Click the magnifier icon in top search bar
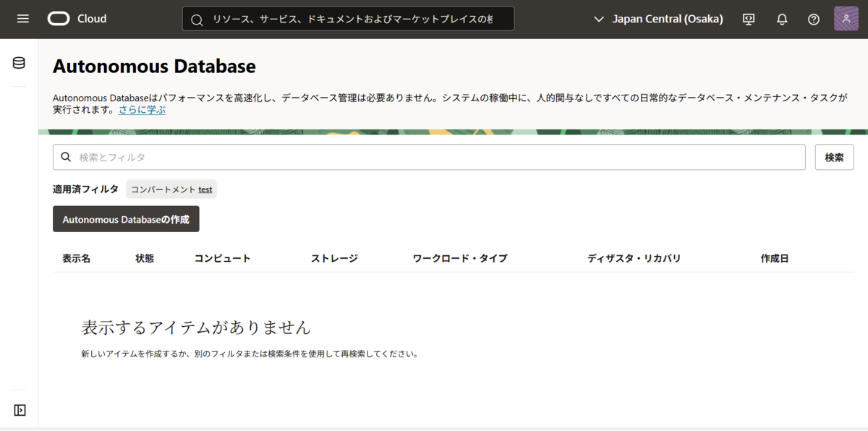This screenshot has width=868, height=431. tap(197, 20)
